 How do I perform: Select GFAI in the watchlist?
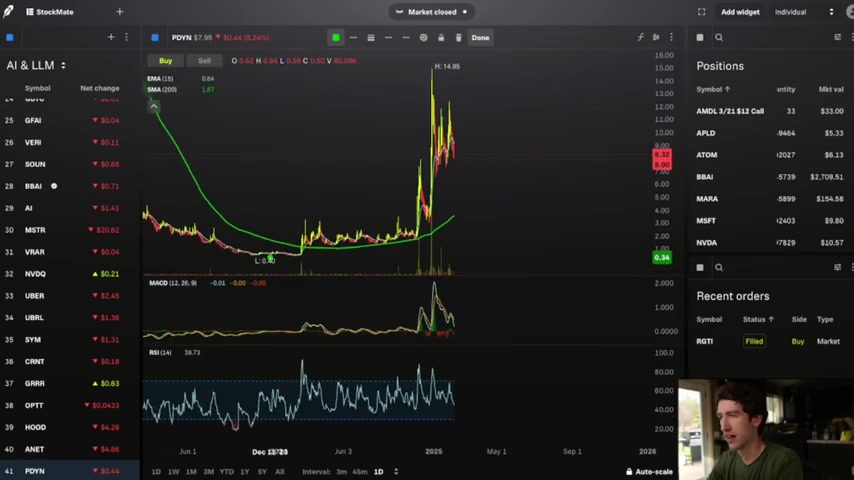click(70, 120)
